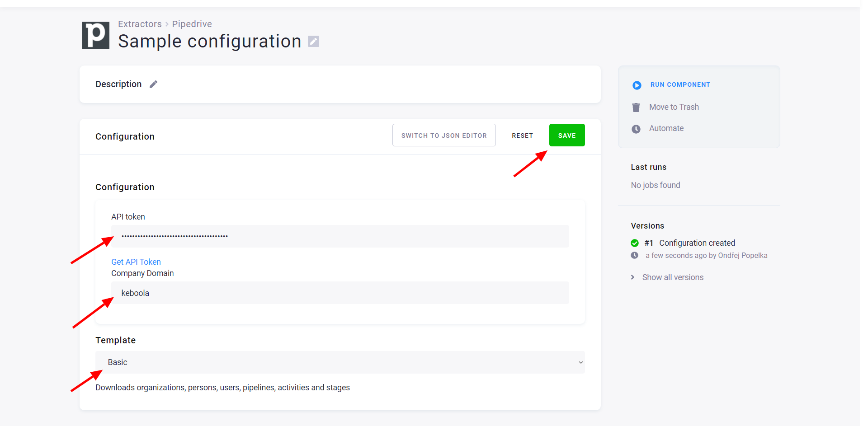Click the 'Downloads organizations, persons' description text
The width and height of the screenshot is (868, 426).
[x=222, y=388]
